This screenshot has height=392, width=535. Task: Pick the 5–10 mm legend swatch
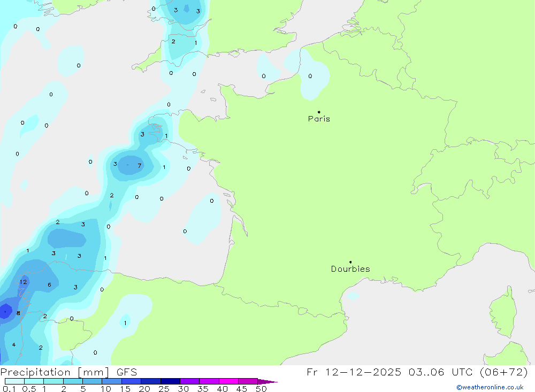click(x=93, y=381)
